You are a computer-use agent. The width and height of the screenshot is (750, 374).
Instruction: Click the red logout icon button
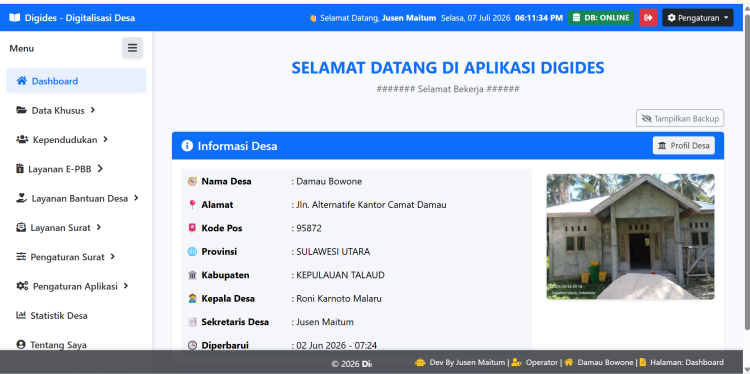pos(648,18)
